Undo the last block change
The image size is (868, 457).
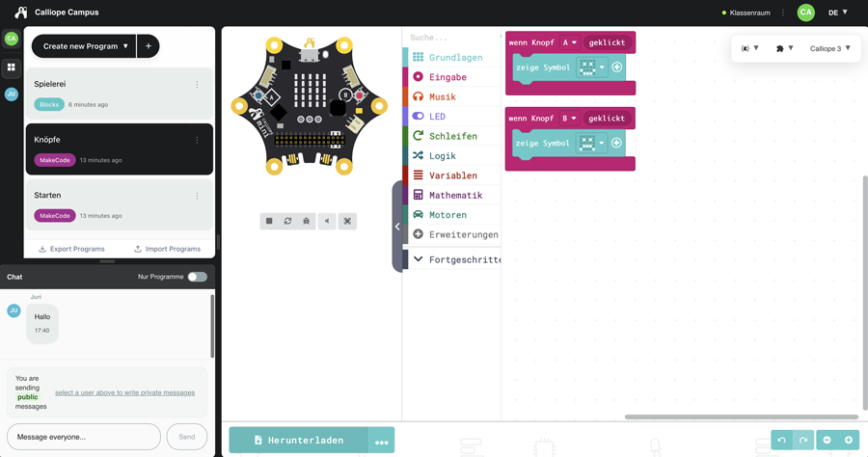tap(782, 440)
